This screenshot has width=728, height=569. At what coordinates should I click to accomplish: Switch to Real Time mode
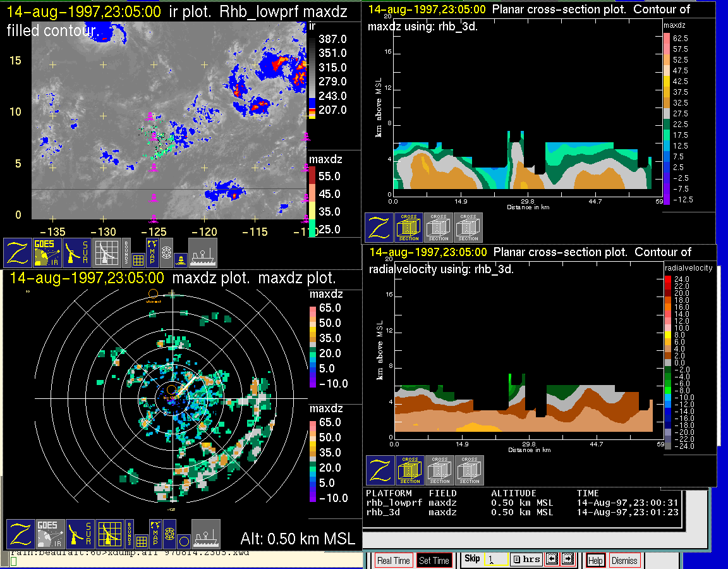[x=392, y=560]
